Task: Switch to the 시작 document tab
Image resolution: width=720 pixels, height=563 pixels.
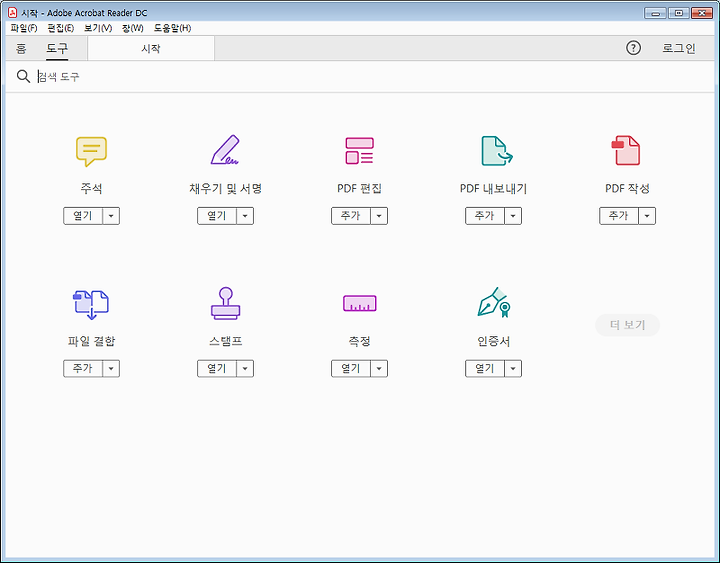Action: click(151, 48)
